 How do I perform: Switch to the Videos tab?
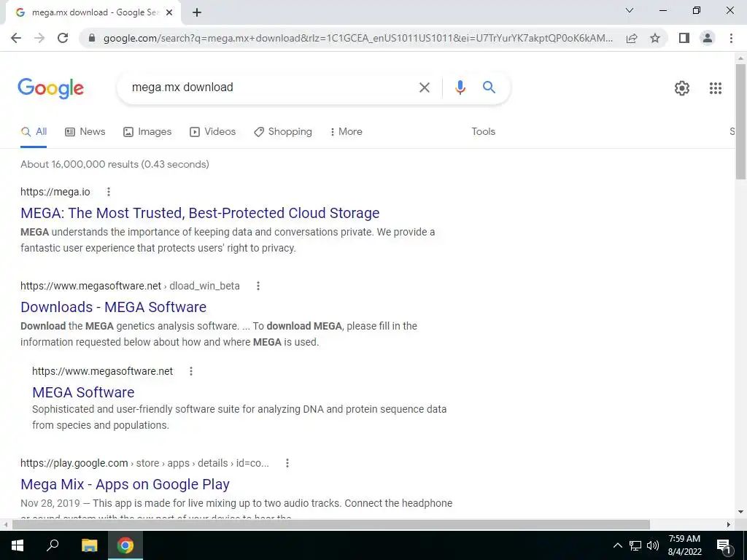click(x=212, y=132)
